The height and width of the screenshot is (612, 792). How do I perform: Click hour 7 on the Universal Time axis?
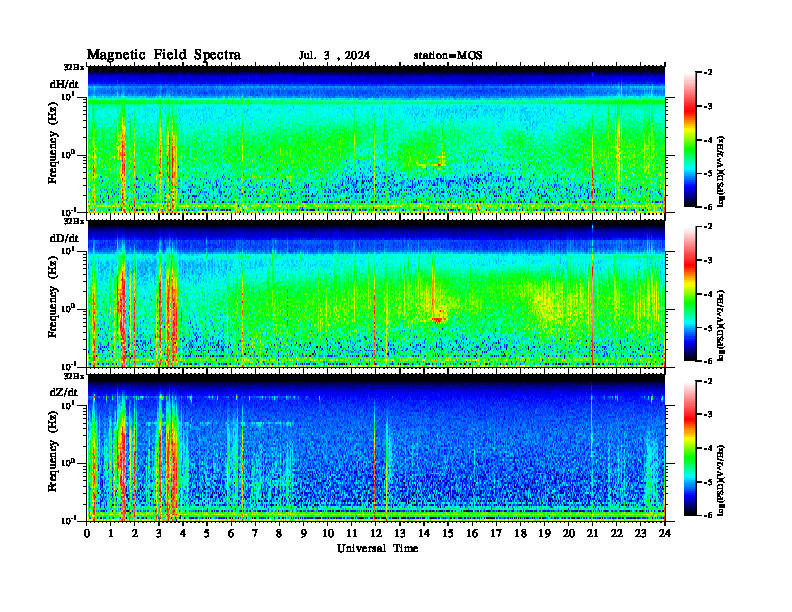click(255, 534)
